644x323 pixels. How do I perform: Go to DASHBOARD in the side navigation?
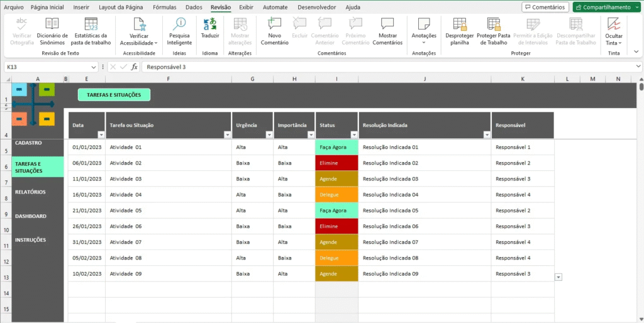coord(31,216)
